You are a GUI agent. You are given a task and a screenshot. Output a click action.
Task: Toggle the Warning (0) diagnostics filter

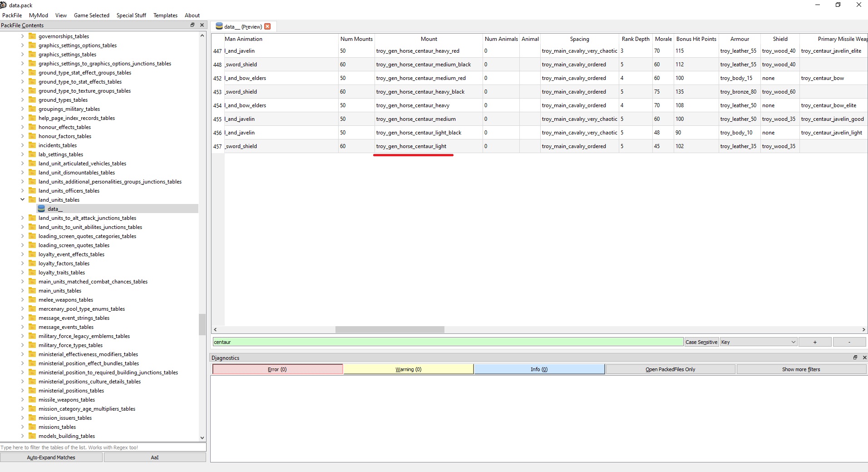click(408, 369)
